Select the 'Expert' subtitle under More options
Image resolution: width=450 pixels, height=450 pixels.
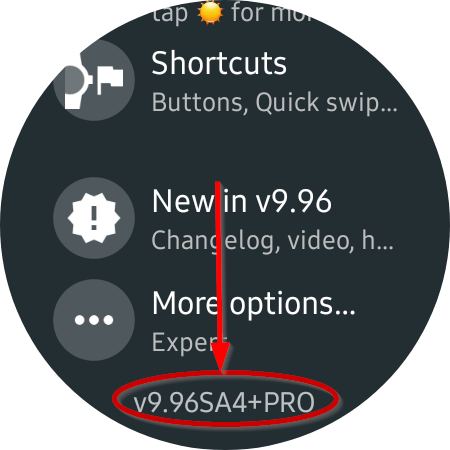click(x=189, y=343)
